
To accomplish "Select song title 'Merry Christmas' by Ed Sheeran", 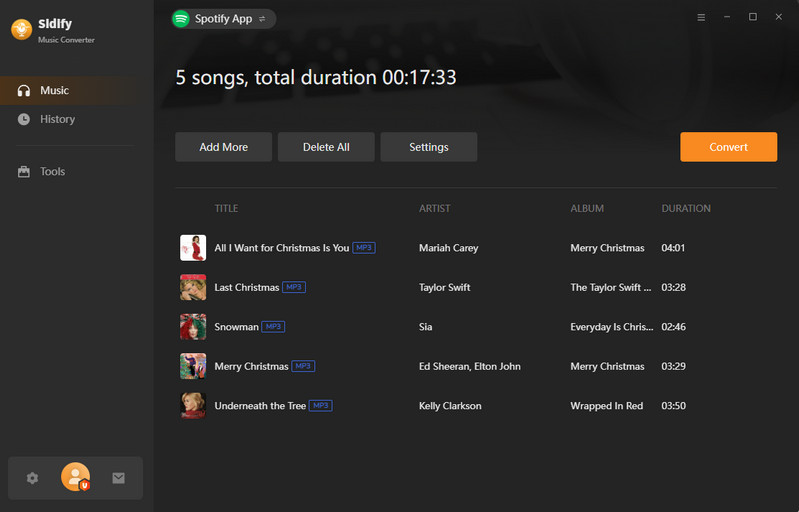I will (x=251, y=366).
